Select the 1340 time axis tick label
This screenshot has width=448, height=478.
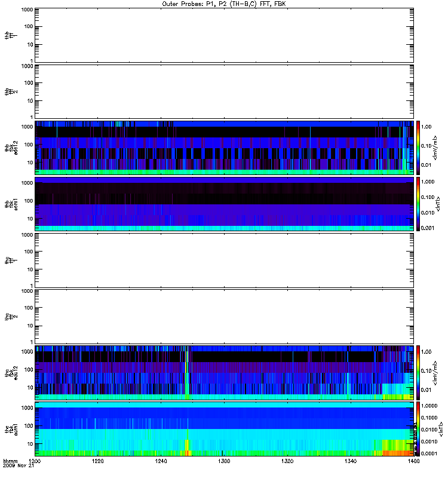pyautogui.click(x=351, y=461)
